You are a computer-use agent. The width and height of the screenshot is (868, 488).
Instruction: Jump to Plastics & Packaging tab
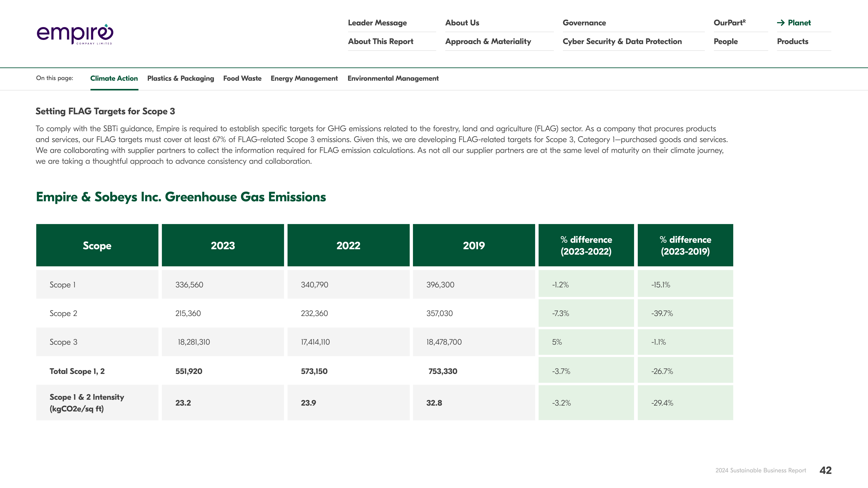(x=181, y=79)
